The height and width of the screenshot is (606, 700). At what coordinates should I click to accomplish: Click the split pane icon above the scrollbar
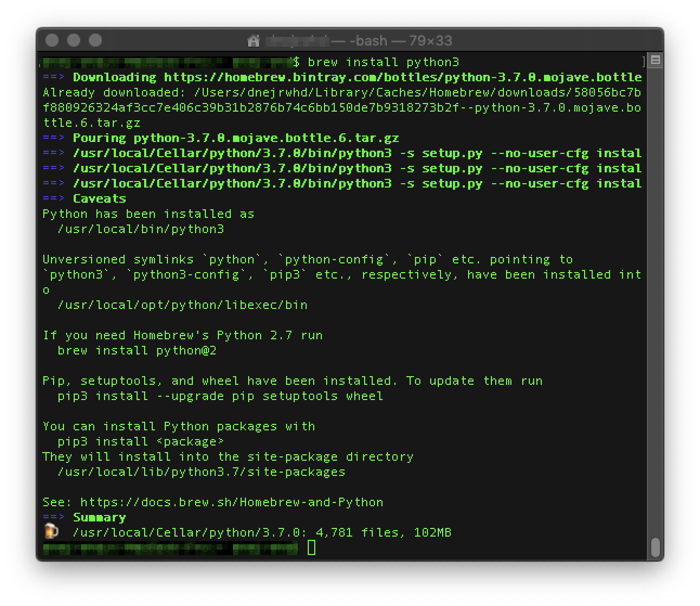click(656, 60)
